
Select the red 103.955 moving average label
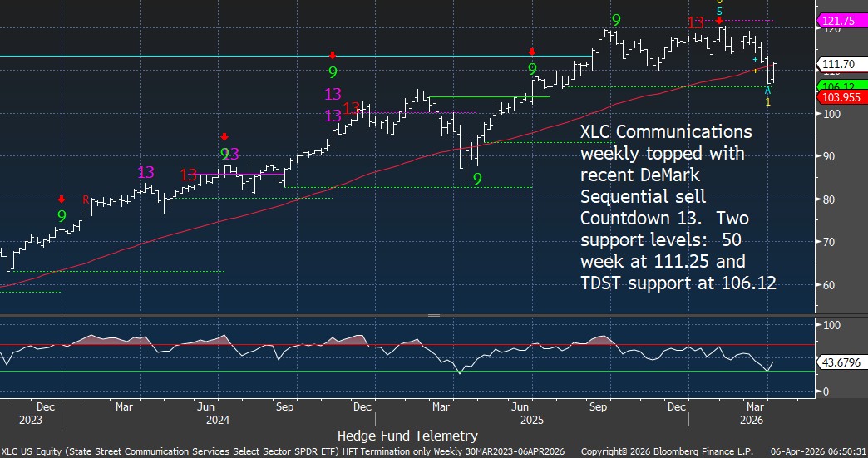tap(841, 97)
